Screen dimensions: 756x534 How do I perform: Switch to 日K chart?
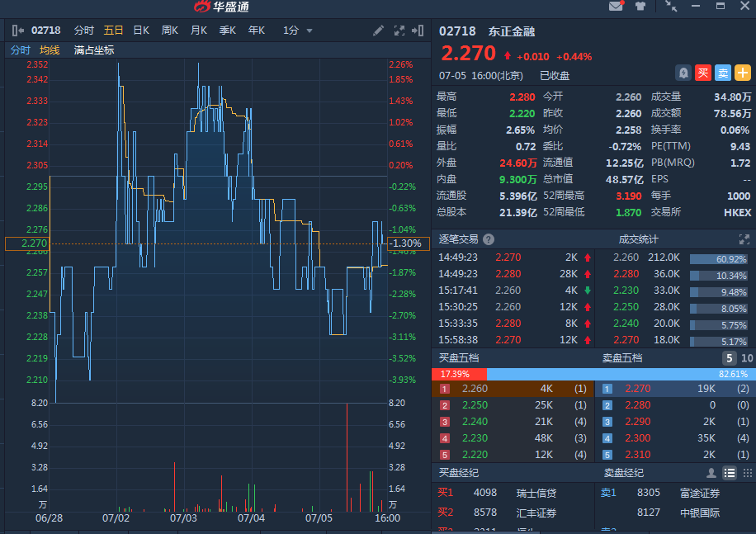click(141, 31)
